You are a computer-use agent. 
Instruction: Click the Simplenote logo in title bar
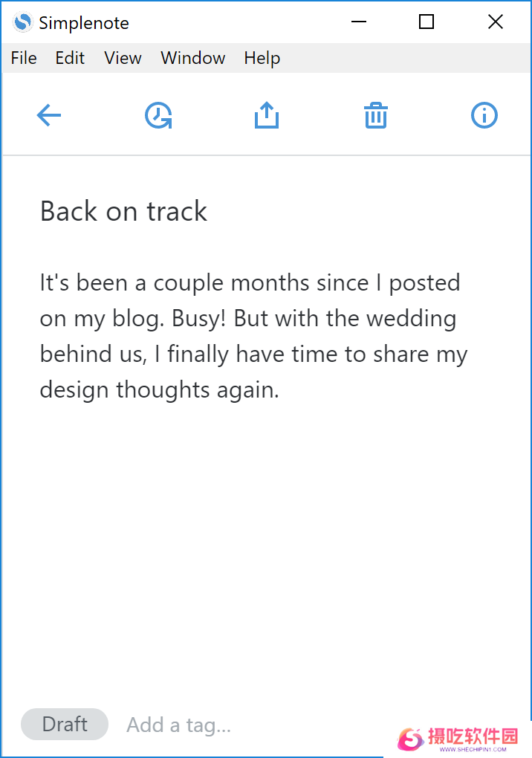pyautogui.click(x=23, y=23)
